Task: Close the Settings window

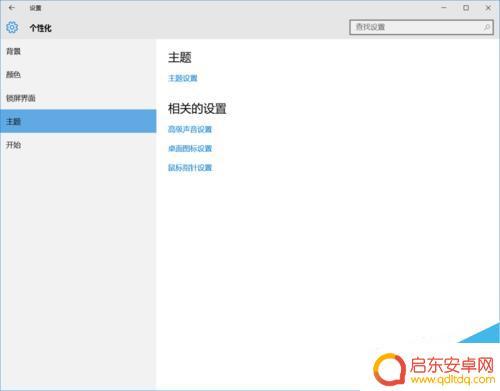Action: pos(488,8)
